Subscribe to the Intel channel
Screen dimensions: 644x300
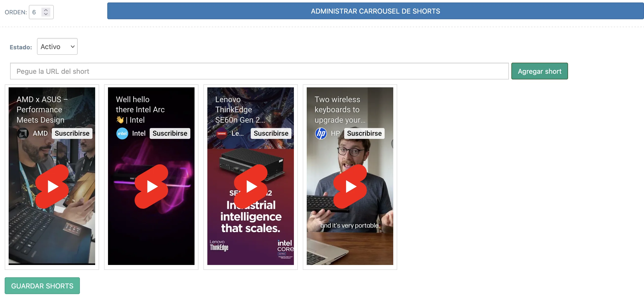pos(170,133)
